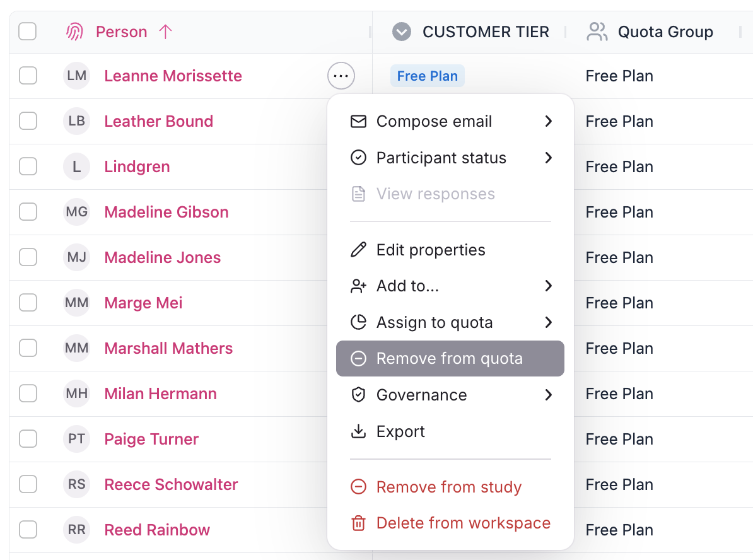Click the Marshall Mathers name link

tap(168, 348)
